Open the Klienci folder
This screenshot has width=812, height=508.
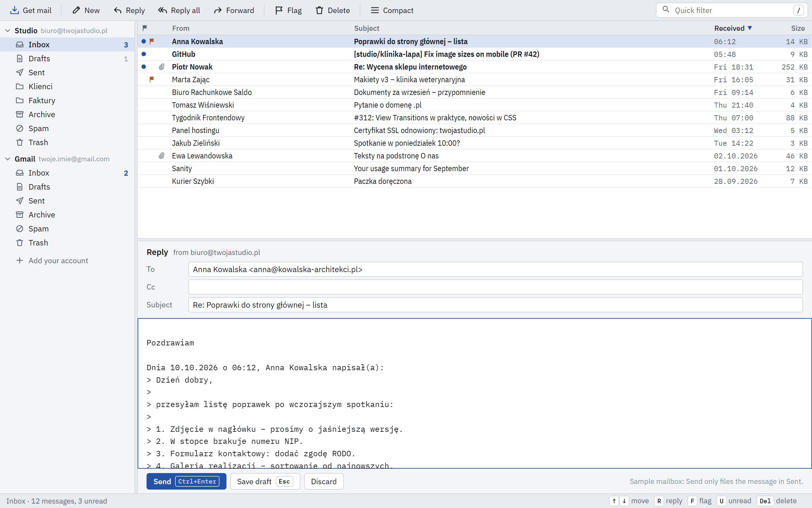67,86
